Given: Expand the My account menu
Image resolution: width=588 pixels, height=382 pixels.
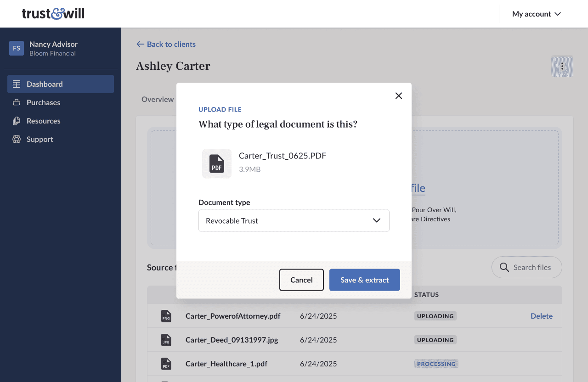Looking at the screenshot, I should [x=537, y=14].
